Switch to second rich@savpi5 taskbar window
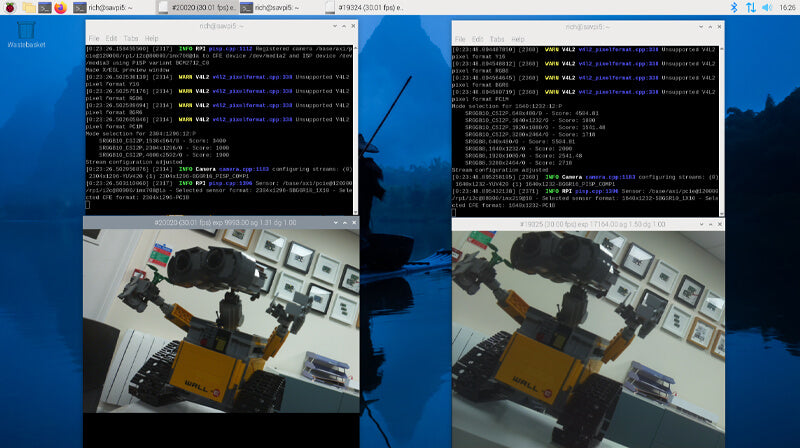 point(279,7)
